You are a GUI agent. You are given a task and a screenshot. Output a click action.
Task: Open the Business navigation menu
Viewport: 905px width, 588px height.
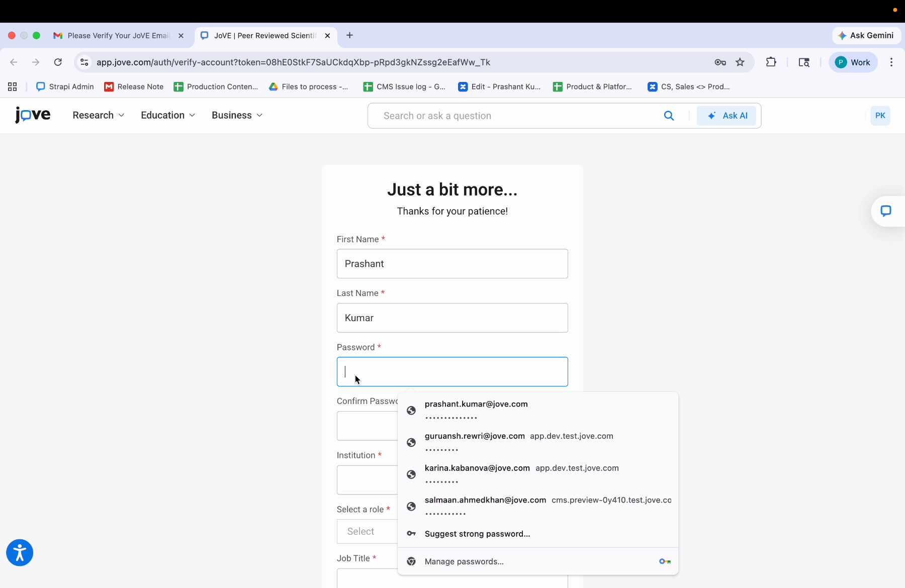tap(236, 115)
